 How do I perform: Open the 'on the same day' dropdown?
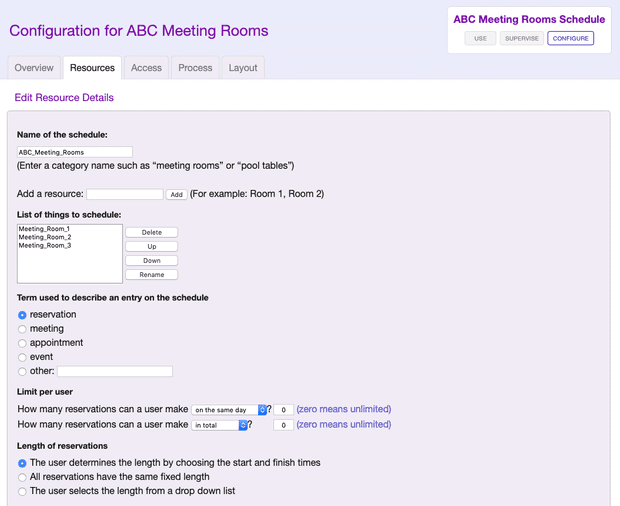coord(229,410)
